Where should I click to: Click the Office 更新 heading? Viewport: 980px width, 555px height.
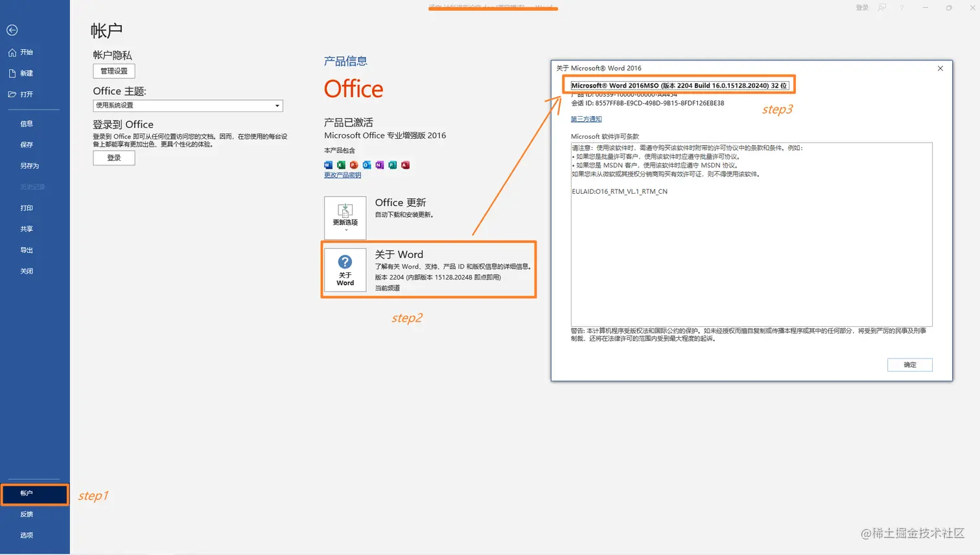[x=401, y=202]
